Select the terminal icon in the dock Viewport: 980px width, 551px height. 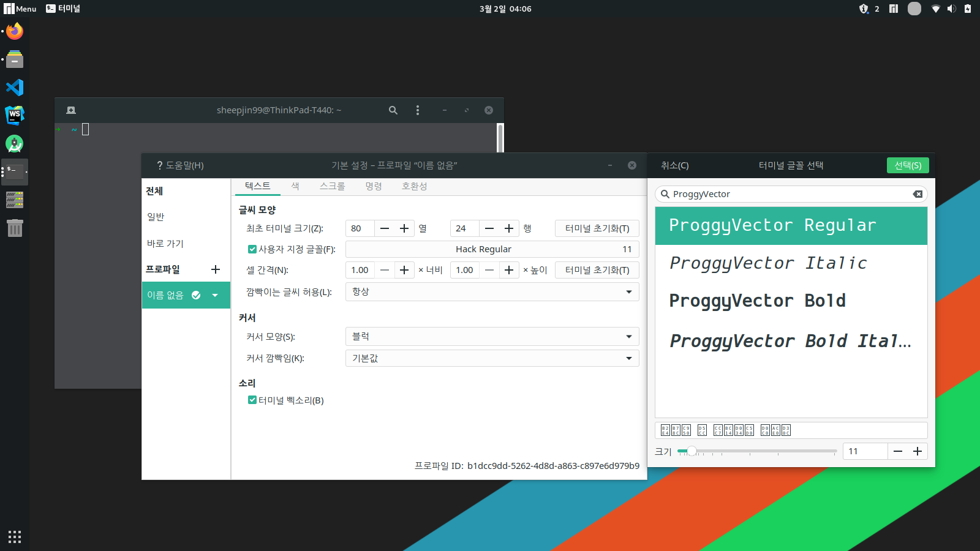coord(15,172)
